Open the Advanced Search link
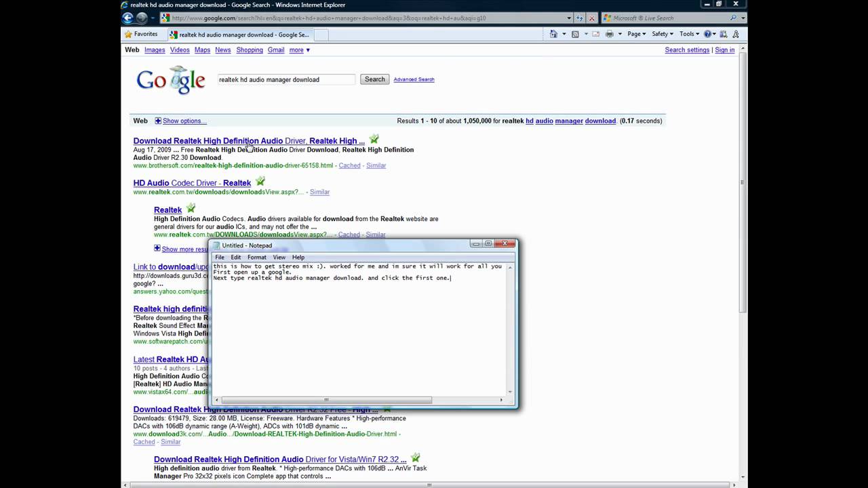 (x=414, y=79)
